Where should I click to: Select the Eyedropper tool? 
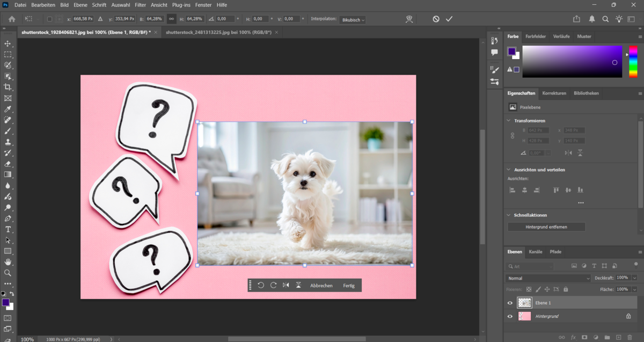(x=8, y=109)
